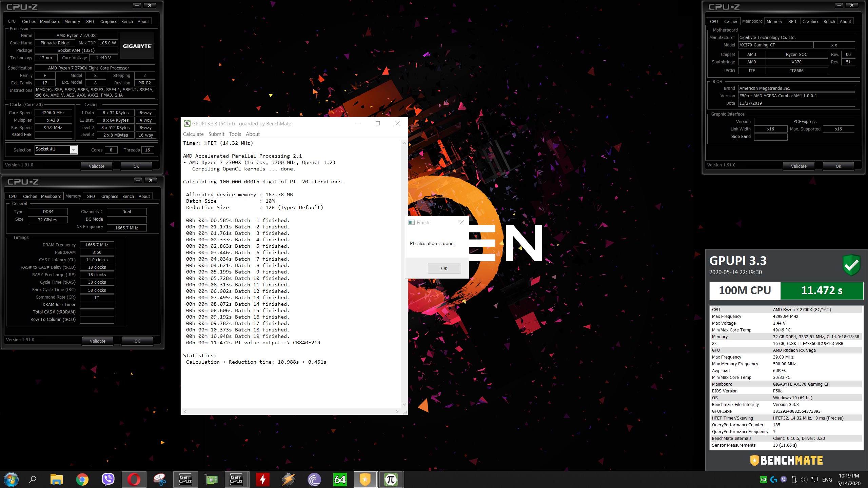Open Logitech G tray icon
Viewport: 868px width, 488px height.
coord(774,480)
